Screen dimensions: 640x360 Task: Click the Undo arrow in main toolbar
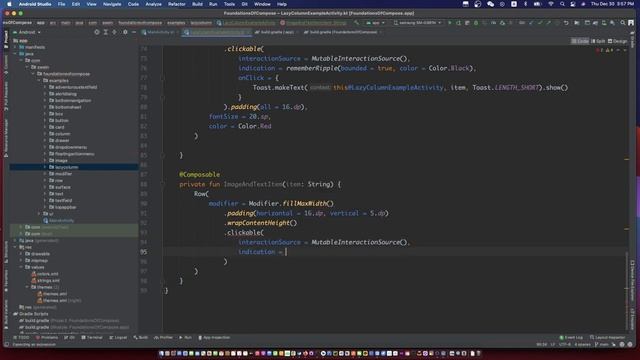(566, 23)
